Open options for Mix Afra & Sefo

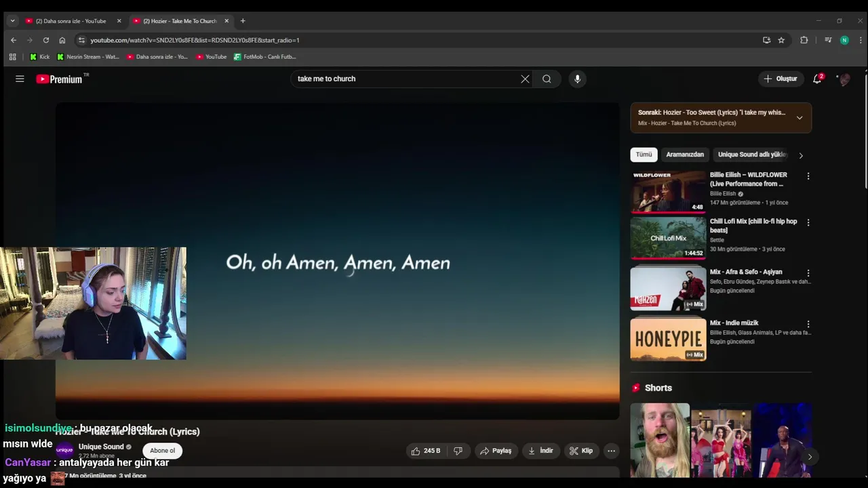pyautogui.click(x=808, y=273)
